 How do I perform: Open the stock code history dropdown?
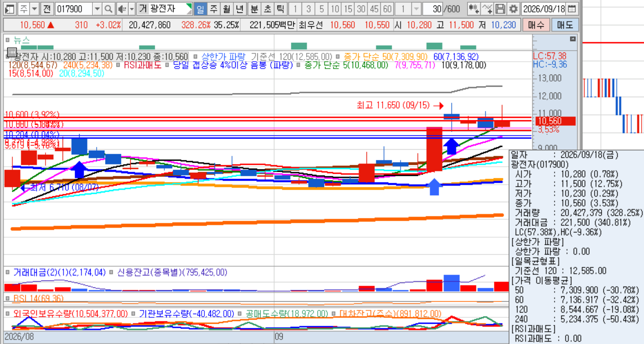(x=97, y=9)
